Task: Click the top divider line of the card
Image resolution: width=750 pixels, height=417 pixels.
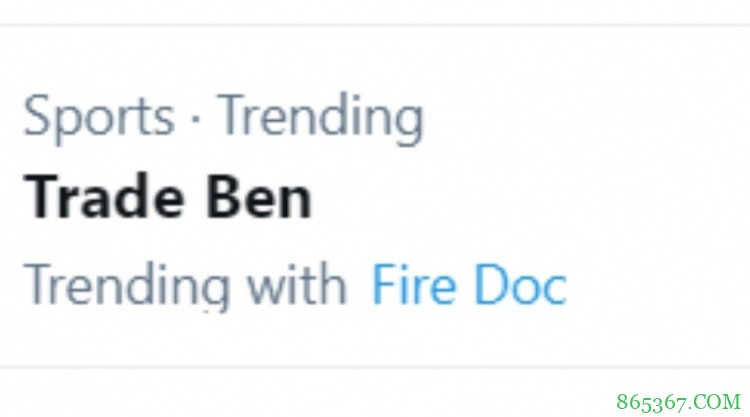Action: 375,25
